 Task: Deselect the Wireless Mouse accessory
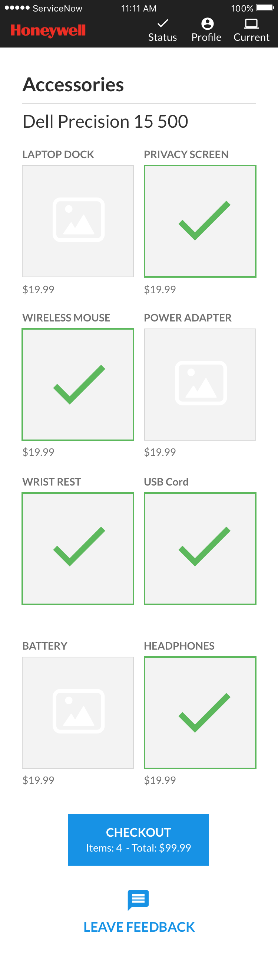(x=78, y=384)
